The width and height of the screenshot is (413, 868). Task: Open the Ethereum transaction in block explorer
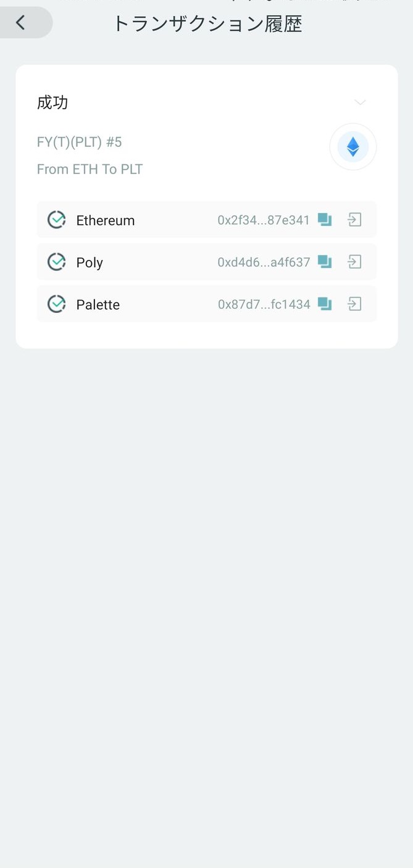tap(354, 219)
